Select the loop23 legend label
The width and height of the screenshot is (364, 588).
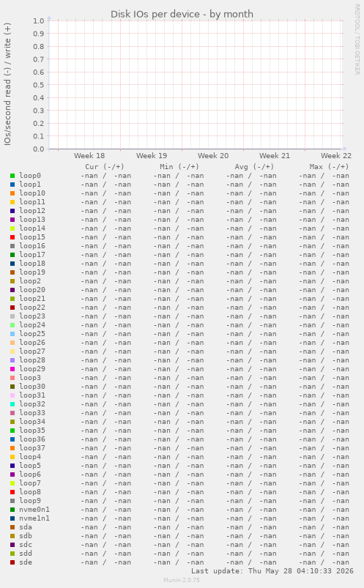(32, 316)
